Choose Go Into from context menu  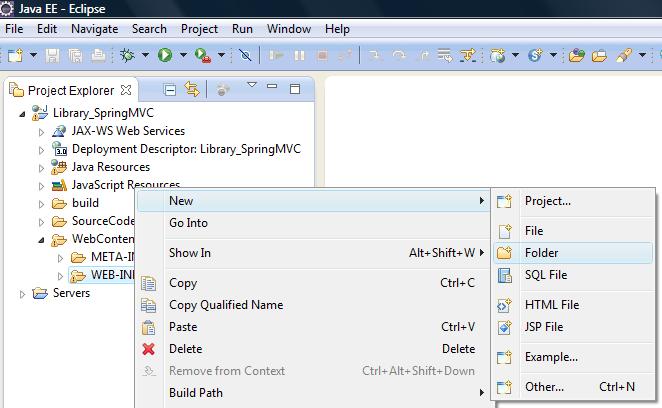click(314, 223)
